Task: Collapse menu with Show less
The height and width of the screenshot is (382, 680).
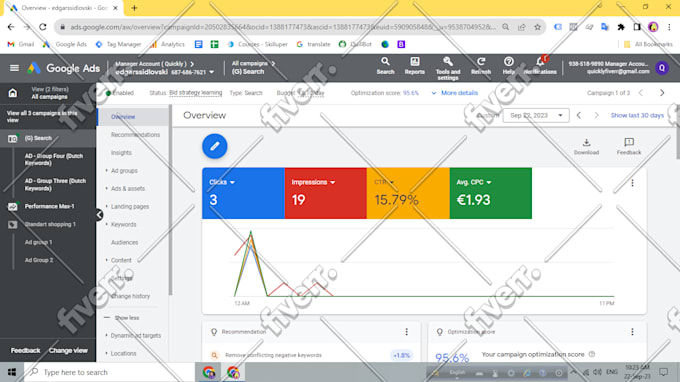Action: point(122,318)
